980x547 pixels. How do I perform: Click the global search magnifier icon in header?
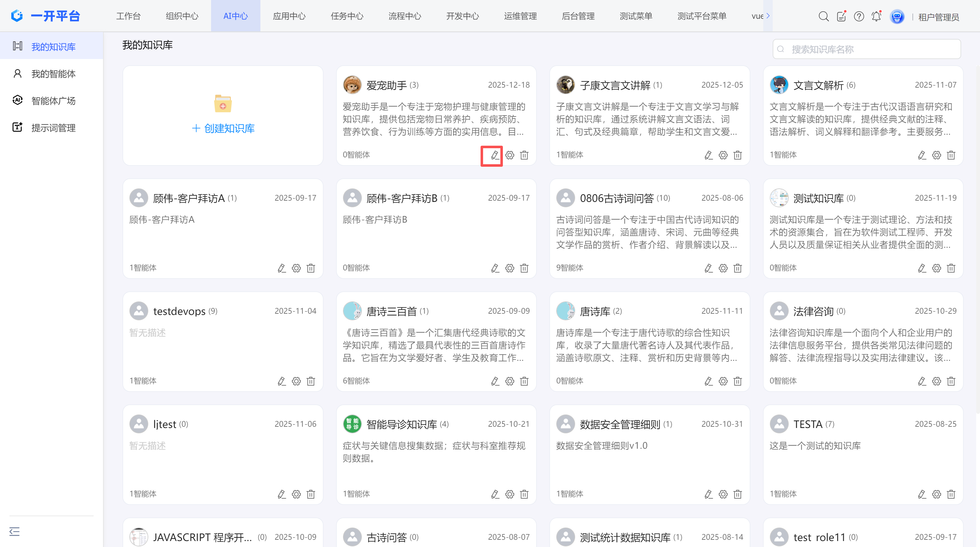[823, 16]
